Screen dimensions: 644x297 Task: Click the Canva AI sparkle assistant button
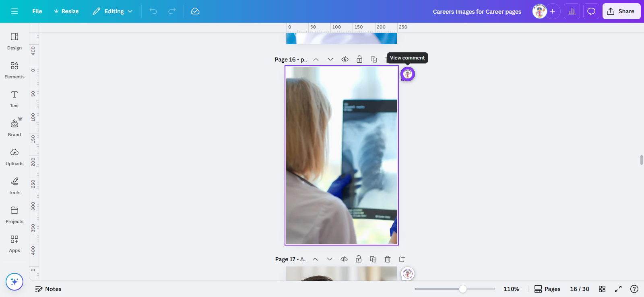coord(14,282)
